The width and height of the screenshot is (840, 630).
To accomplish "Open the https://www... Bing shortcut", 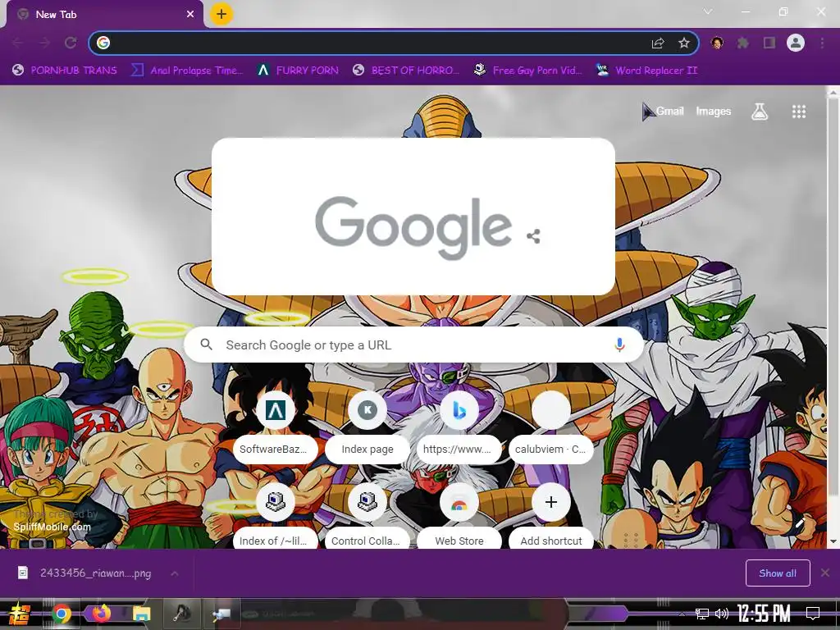I will 459,426.
